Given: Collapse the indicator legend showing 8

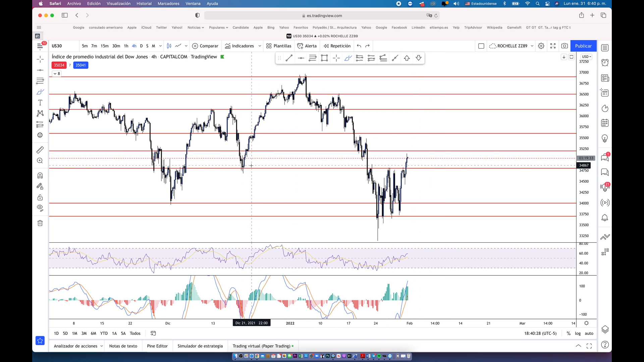Looking at the screenshot, I should pyautogui.click(x=57, y=74).
